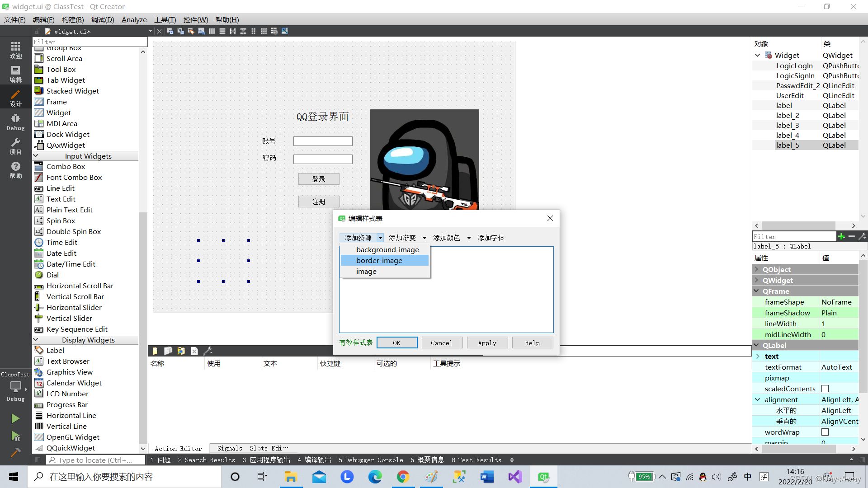Click Help in the style sheet dialog

[x=532, y=343]
